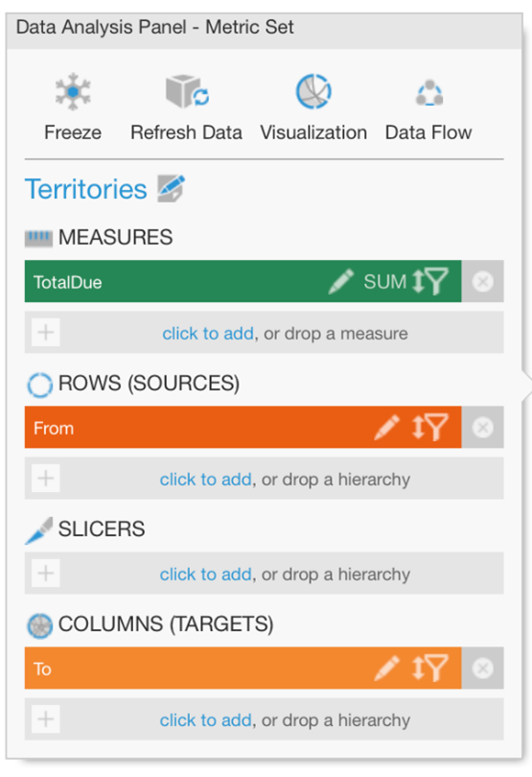The image size is (532, 777).
Task: Click the Freeze snowflake icon
Action: 73,92
